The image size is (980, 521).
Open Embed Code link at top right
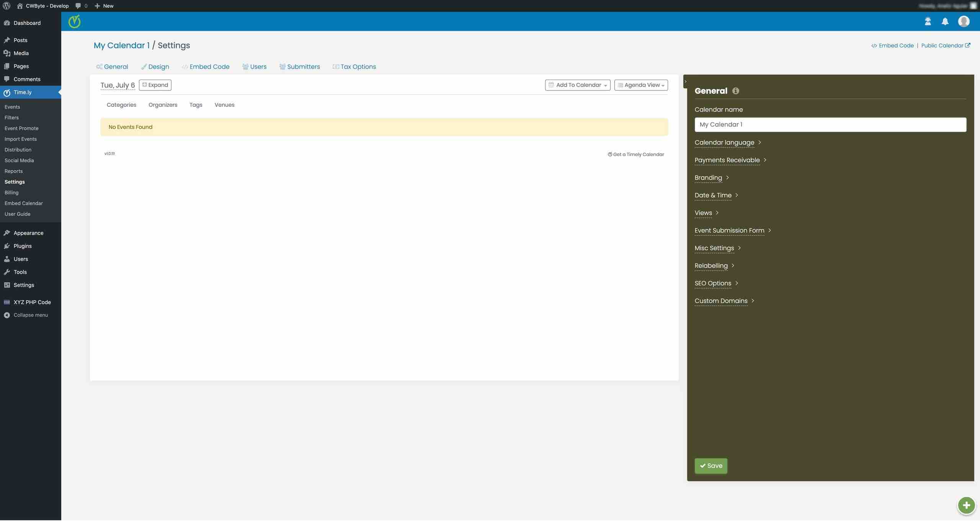(892, 46)
